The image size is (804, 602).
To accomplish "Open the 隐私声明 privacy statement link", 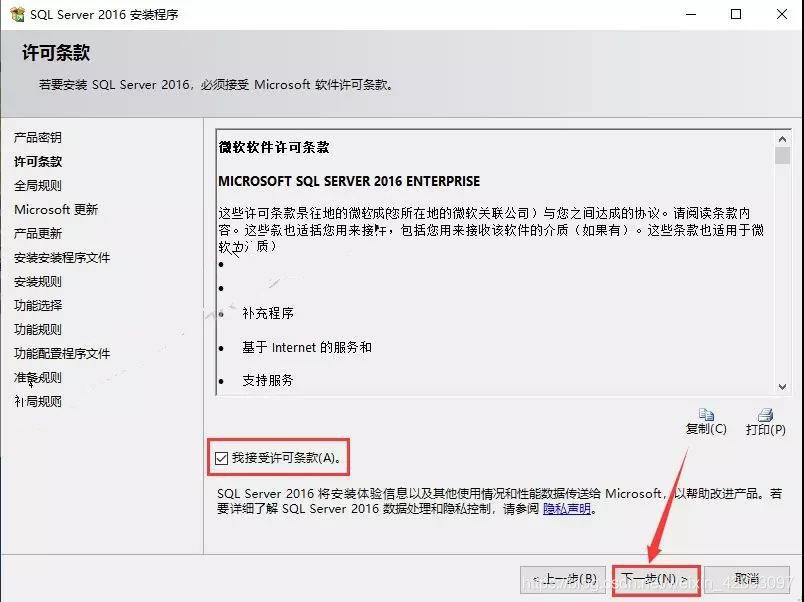I will [567, 509].
